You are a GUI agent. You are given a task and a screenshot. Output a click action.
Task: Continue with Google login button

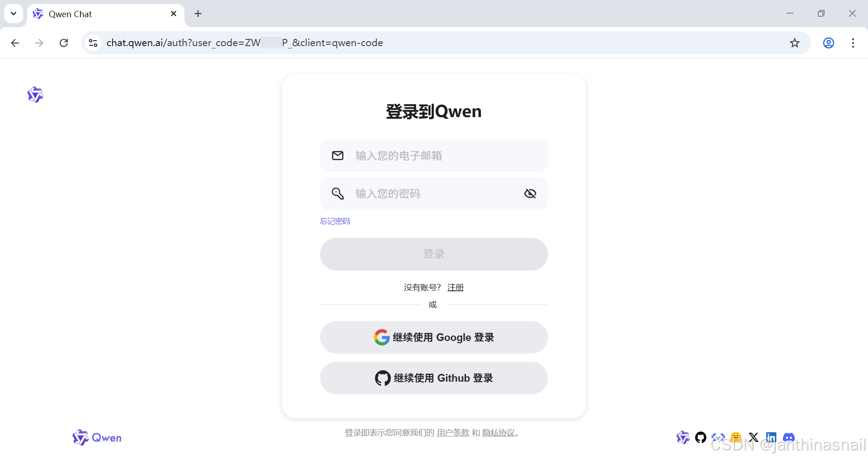click(434, 337)
